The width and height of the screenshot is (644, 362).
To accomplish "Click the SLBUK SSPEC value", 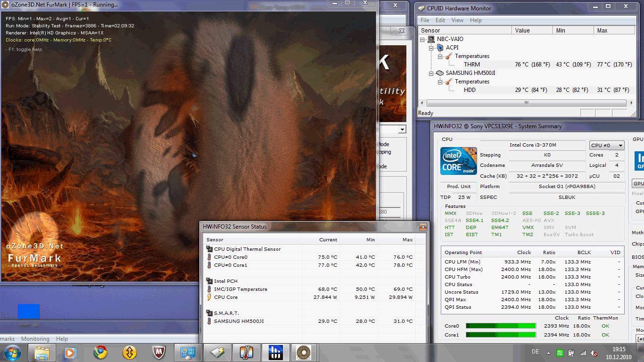I will coord(567,197).
